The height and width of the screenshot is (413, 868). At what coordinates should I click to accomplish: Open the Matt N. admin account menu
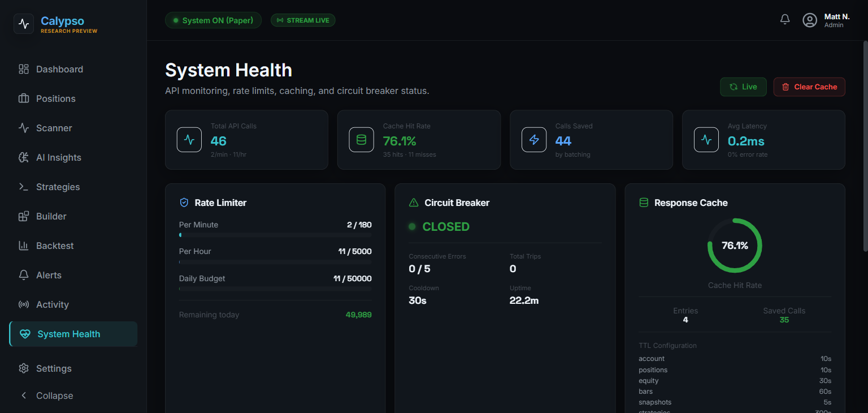tap(825, 20)
